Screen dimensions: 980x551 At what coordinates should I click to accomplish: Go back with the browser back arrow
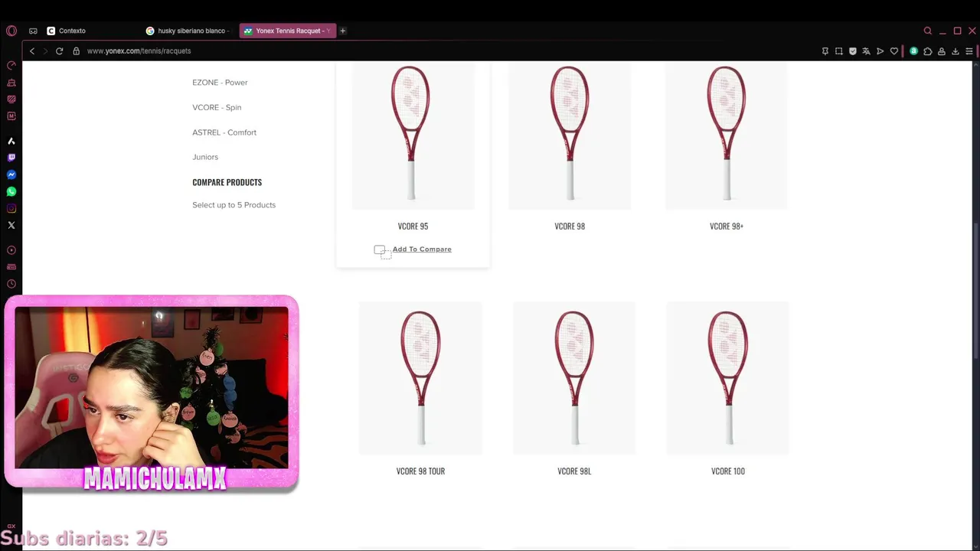point(32,51)
